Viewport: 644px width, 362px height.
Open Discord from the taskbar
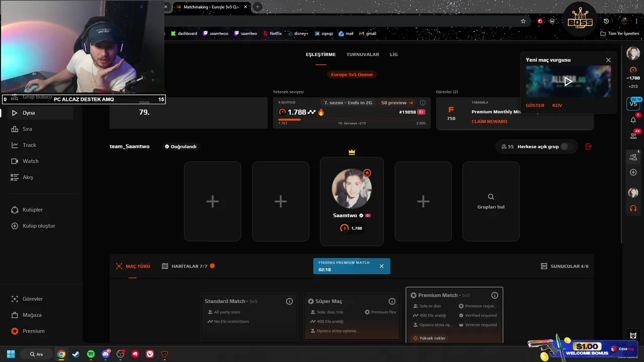coord(106,354)
